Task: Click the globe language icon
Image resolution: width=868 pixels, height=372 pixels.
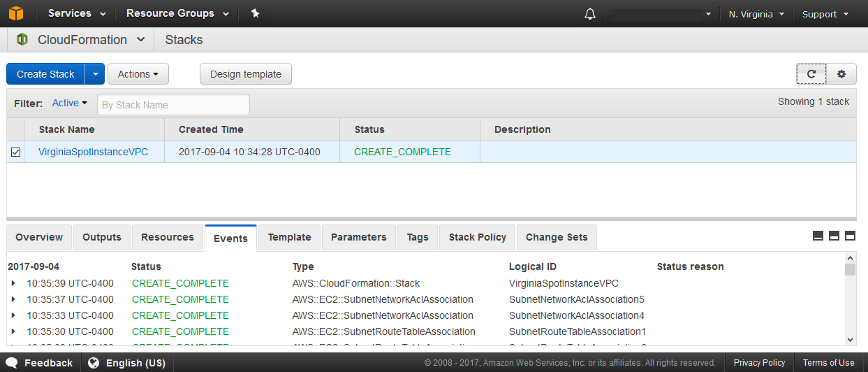Action: point(94,363)
